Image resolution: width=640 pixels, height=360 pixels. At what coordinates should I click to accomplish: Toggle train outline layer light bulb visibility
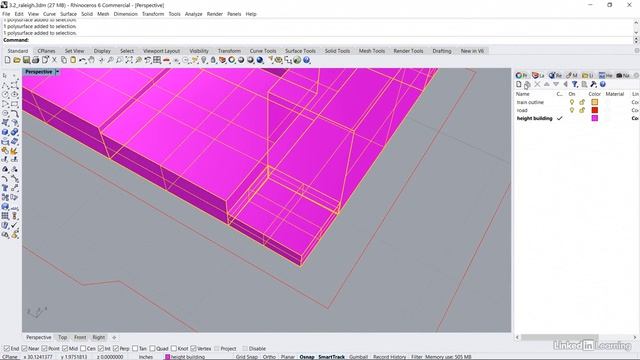(x=572, y=102)
